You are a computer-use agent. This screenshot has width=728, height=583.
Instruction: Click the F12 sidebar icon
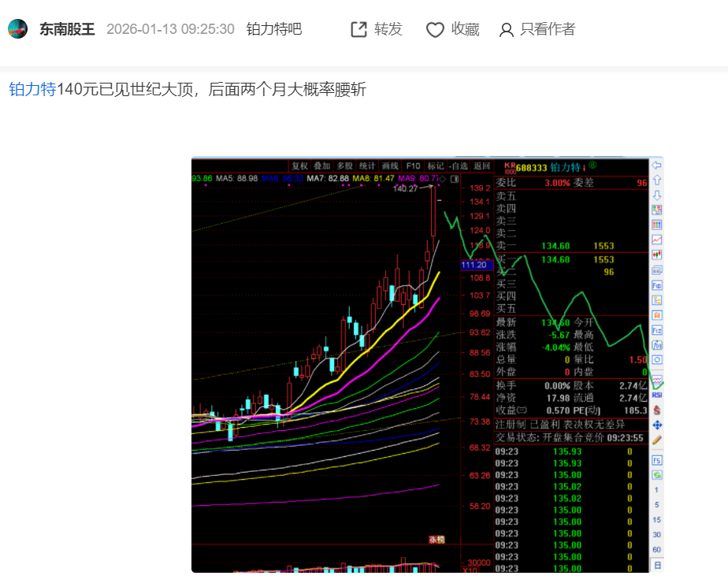657,330
